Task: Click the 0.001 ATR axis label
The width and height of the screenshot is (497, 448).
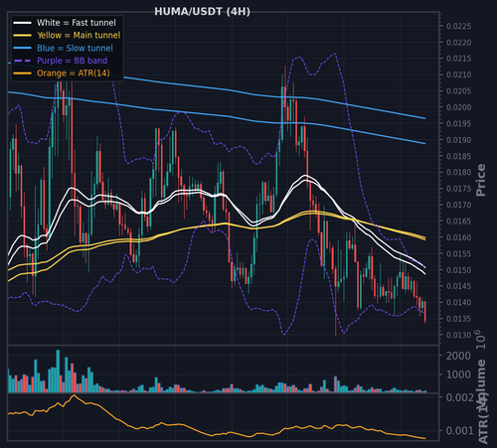Action: coord(460,430)
